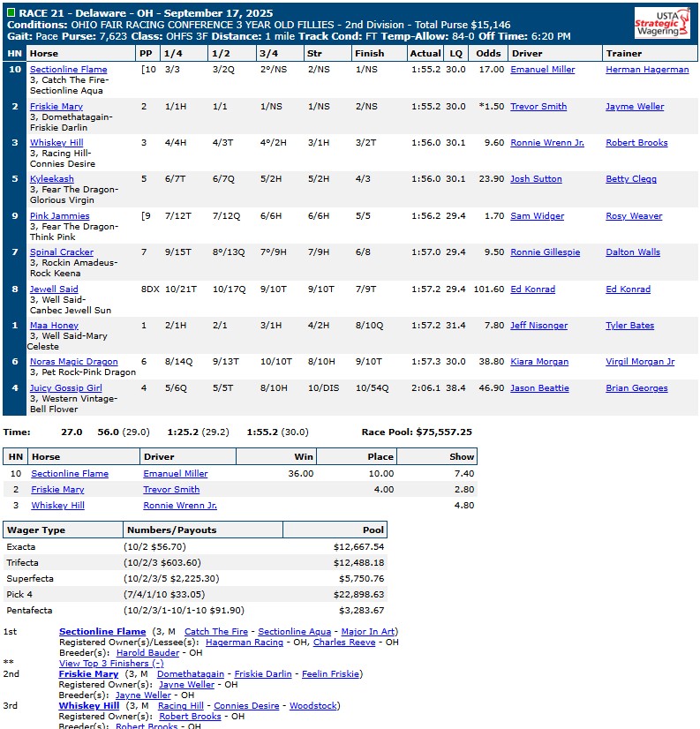Open driver Trevor Smith in results table

coord(538,107)
